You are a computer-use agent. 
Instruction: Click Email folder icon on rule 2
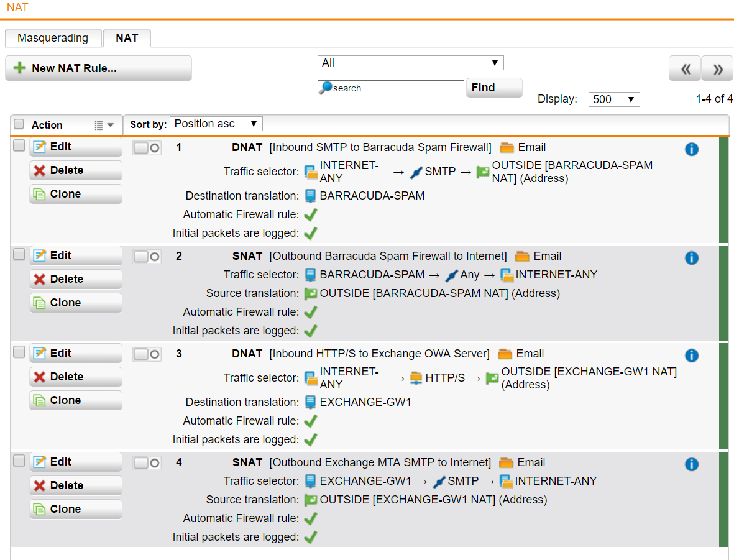pyautogui.click(x=522, y=256)
